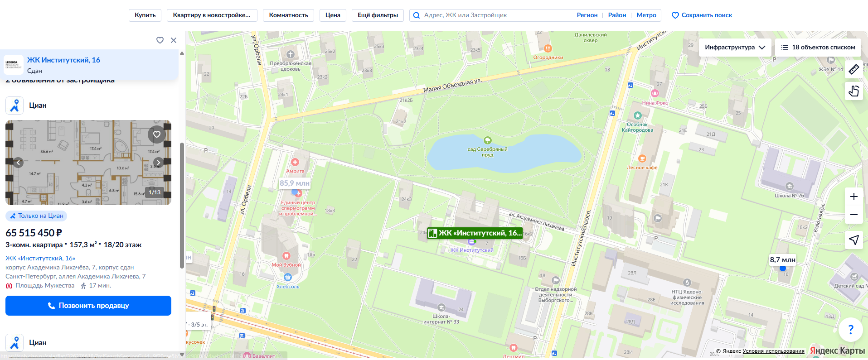Image resolution: width=868 pixels, height=360 pixels.
Task: Open the Купить filter dropdown
Action: (x=145, y=15)
